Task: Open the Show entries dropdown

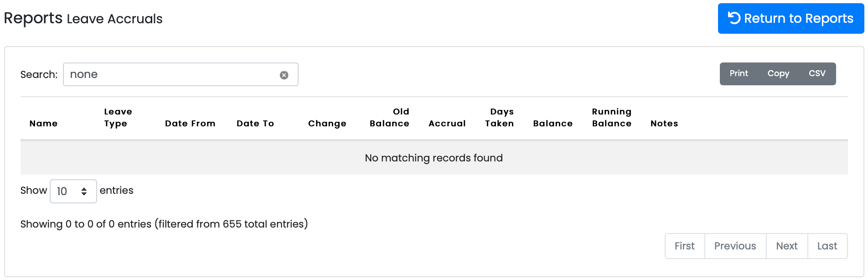Action: click(73, 191)
